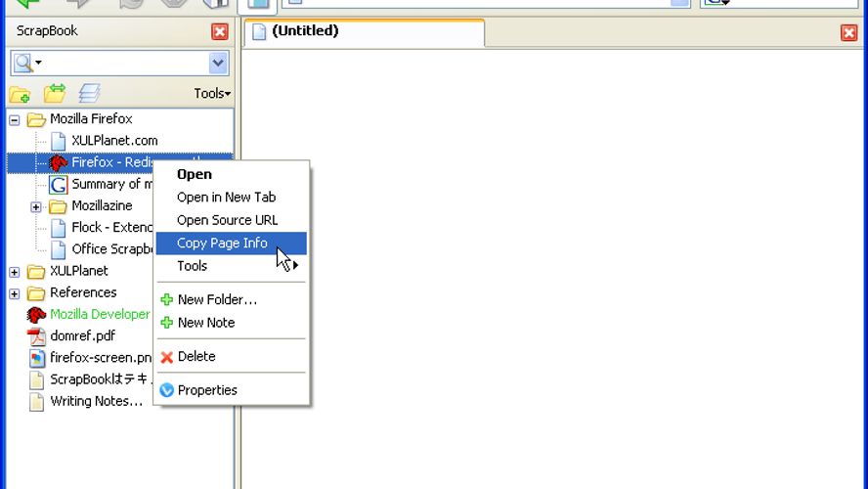The image size is (868, 489).
Task: Choose Properties from context menu
Action: point(232,390)
